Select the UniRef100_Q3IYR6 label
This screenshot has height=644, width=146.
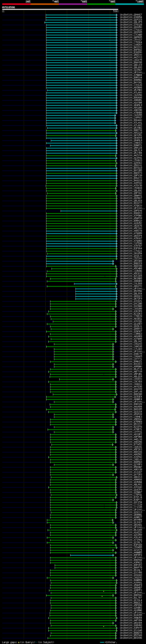(x=131, y=573)
